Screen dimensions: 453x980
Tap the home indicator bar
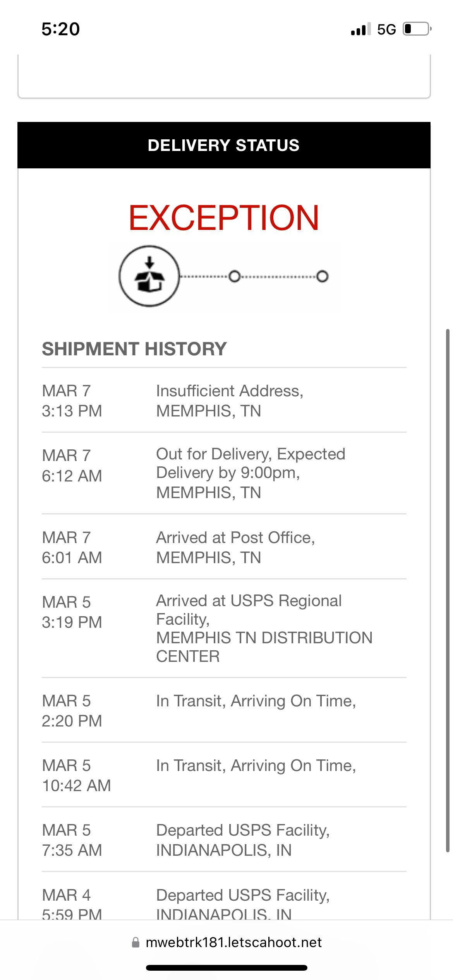[226, 968]
